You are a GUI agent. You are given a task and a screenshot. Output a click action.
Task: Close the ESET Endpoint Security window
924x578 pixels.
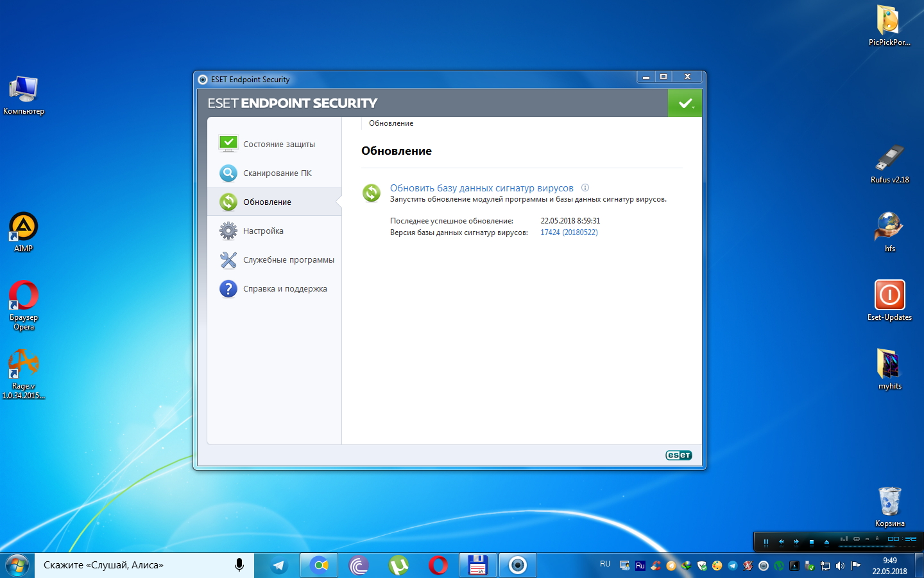[687, 76]
